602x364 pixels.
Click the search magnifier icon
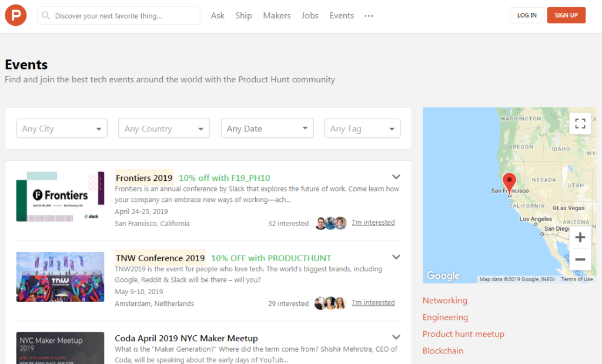pyautogui.click(x=46, y=16)
